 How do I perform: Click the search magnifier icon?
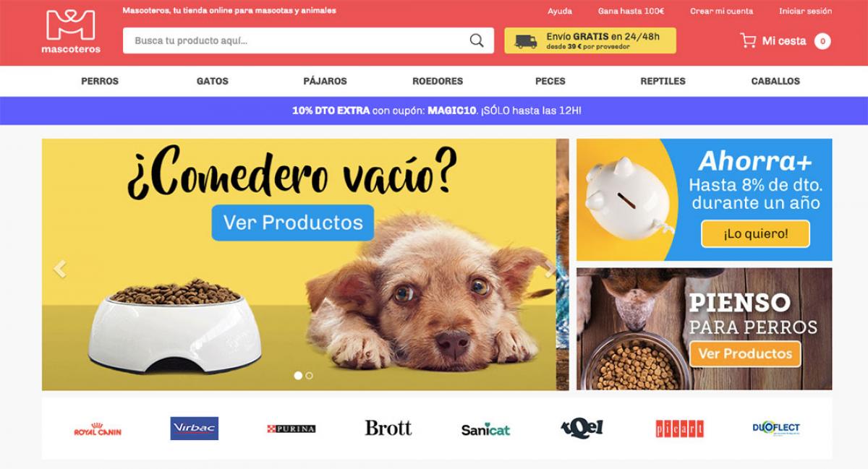point(477,40)
